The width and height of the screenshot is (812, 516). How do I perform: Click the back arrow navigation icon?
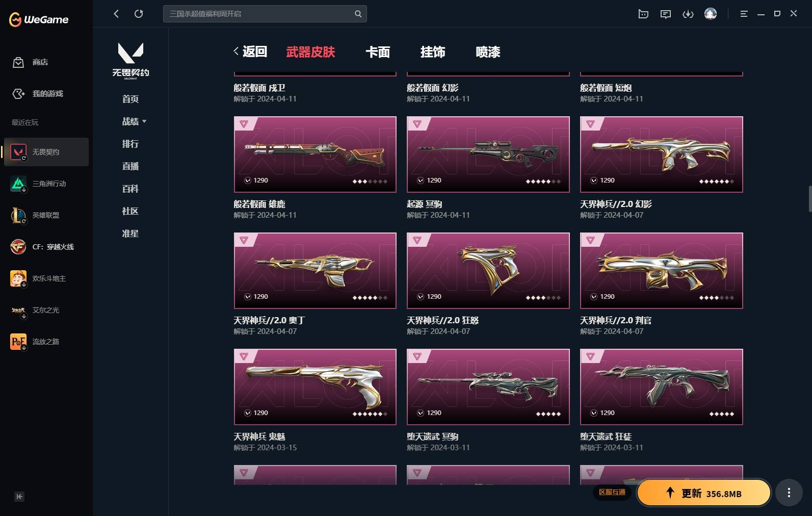pos(116,14)
